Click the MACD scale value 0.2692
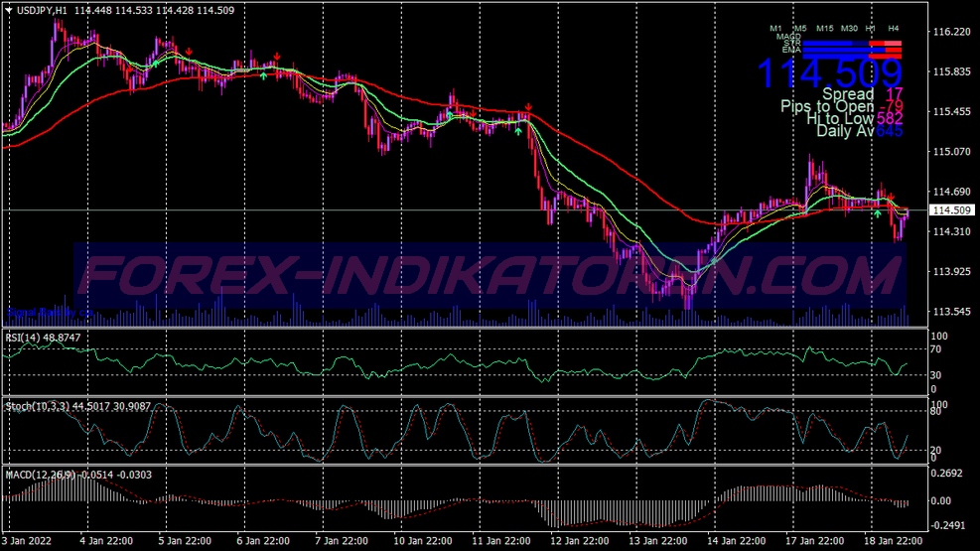Image resolution: width=980 pixels, height=551 pixels. click(947, 474)
